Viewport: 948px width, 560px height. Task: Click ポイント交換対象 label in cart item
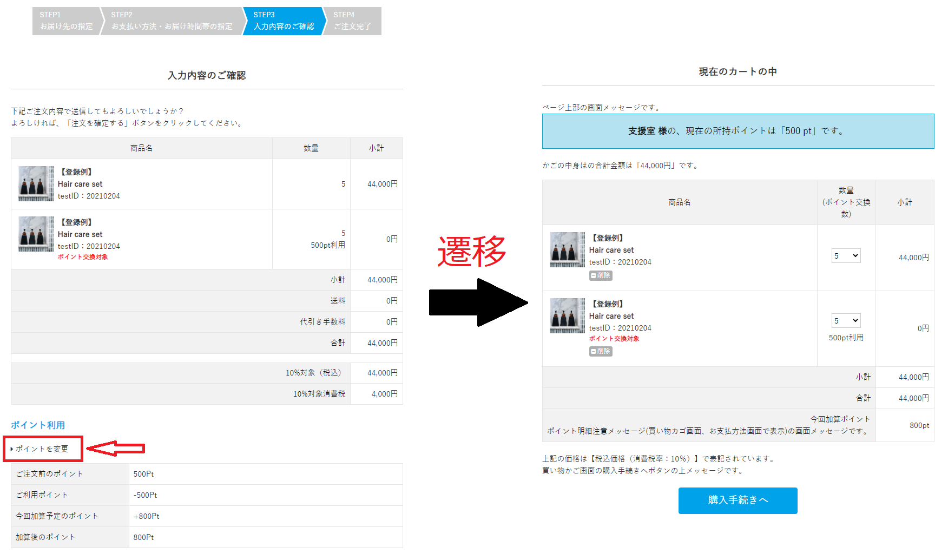[x=614, y=339]
